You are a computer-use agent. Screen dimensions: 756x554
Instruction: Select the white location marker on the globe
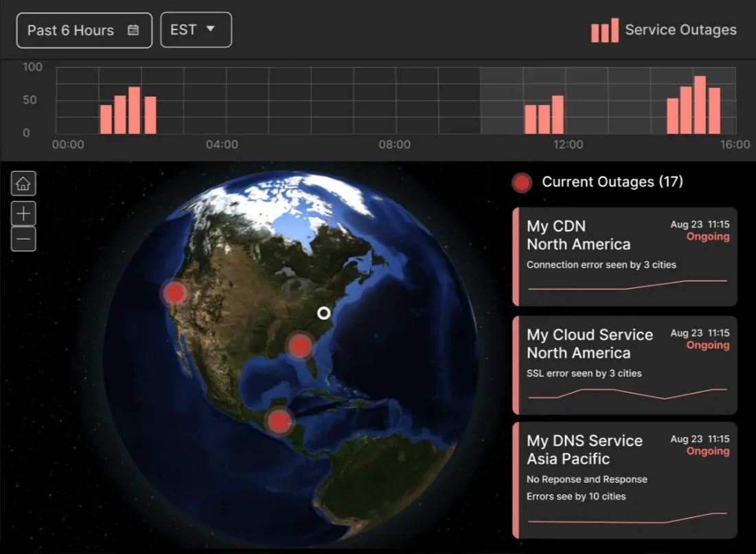(x=324, y=313)
